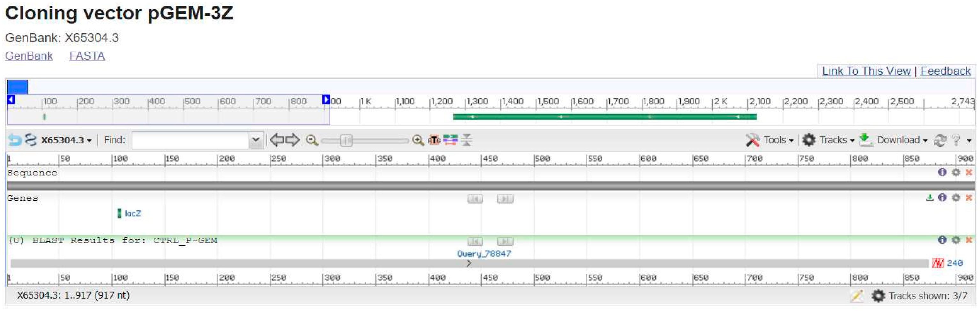Click the zoom slider handle
This screenshot has height=311, width=980.
pyautogui.click(x=346, y=140)
